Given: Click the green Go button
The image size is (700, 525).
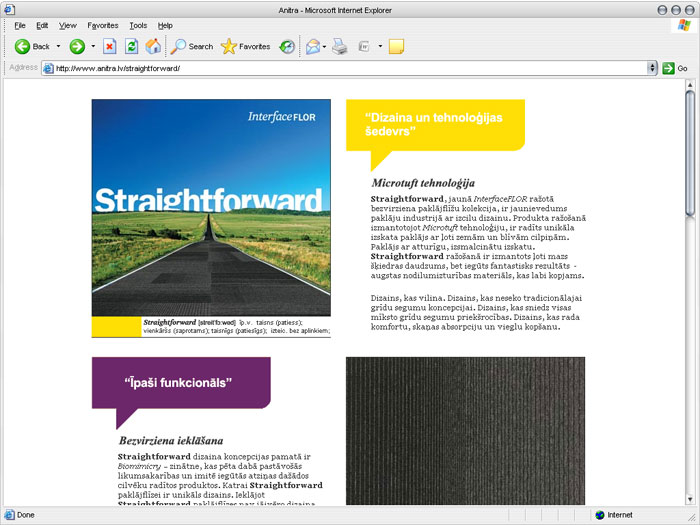Looking at the screenshot, I should point(675,68).
